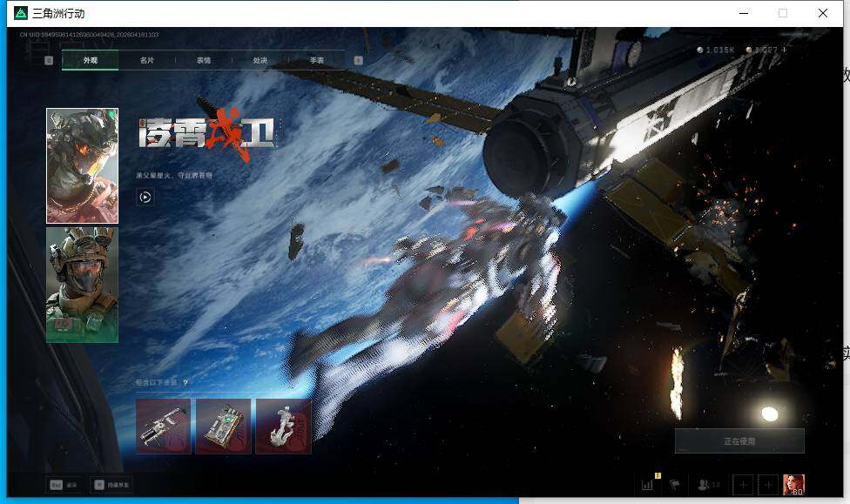Open the player avatar with level 60
Image resolution: width=850 pixels, height=504 pixels.
tap(793, 485)
